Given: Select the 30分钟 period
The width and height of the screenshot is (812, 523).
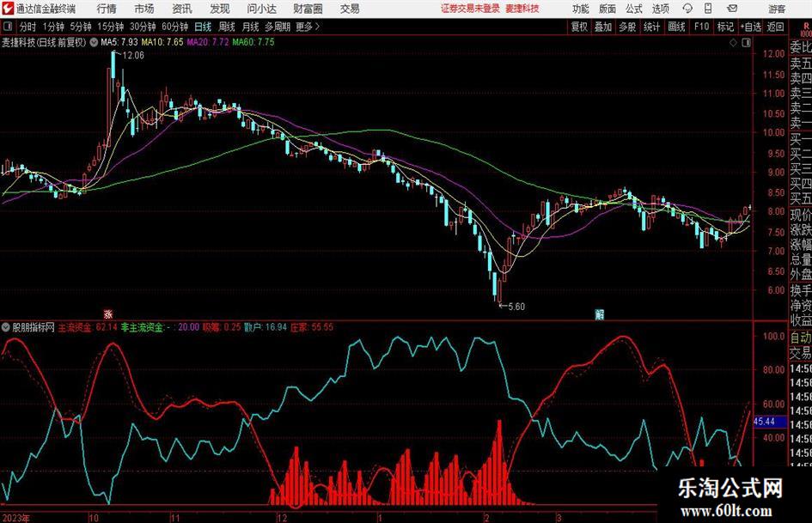Looking at the screenshot, I should click(x=143, y=27).
